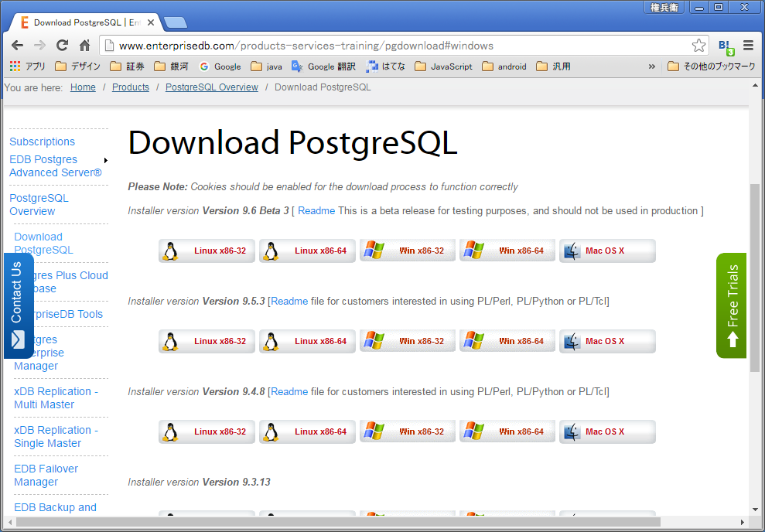Image resolution: width=765 pixels, height=532 pixels.
Task: Open the 汎用 bookmark folder
Action: [553, 66]
